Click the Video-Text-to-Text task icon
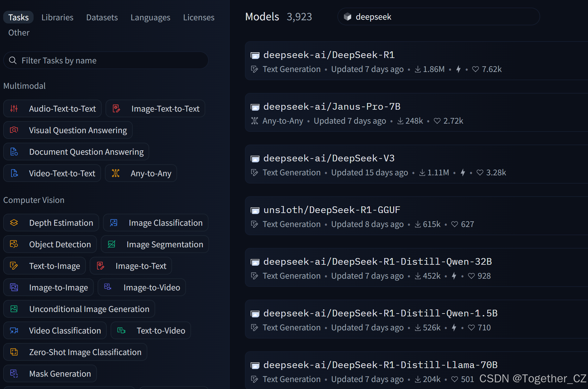This screenshot has width=588, height=389. point(14,173)
